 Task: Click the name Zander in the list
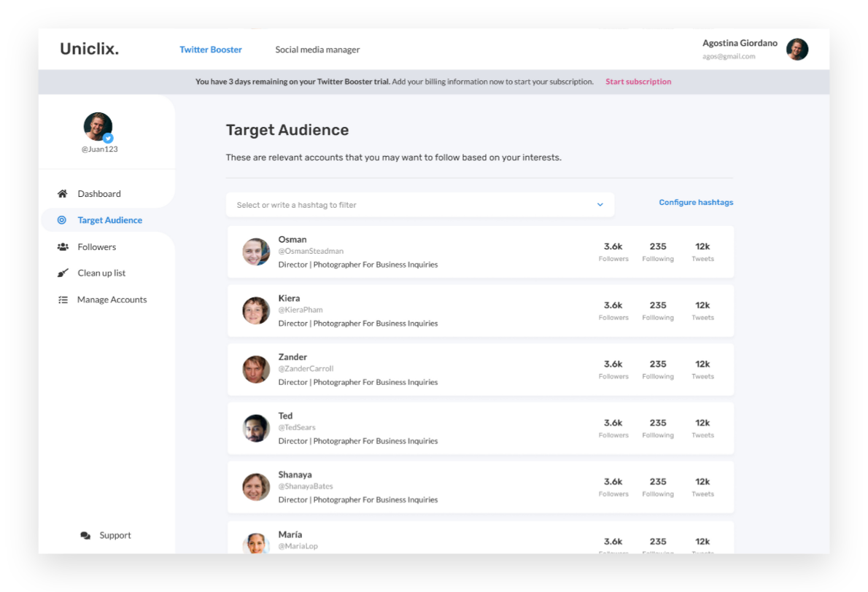click(292, 357)
